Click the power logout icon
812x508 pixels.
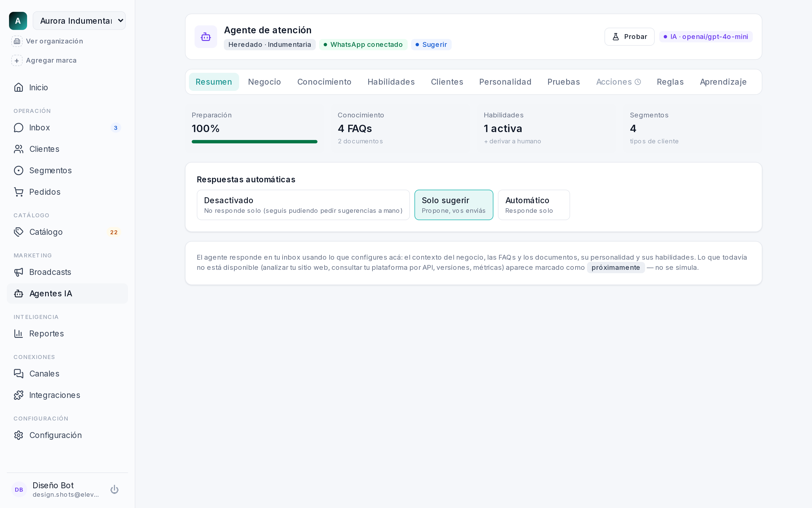[114, 490]
